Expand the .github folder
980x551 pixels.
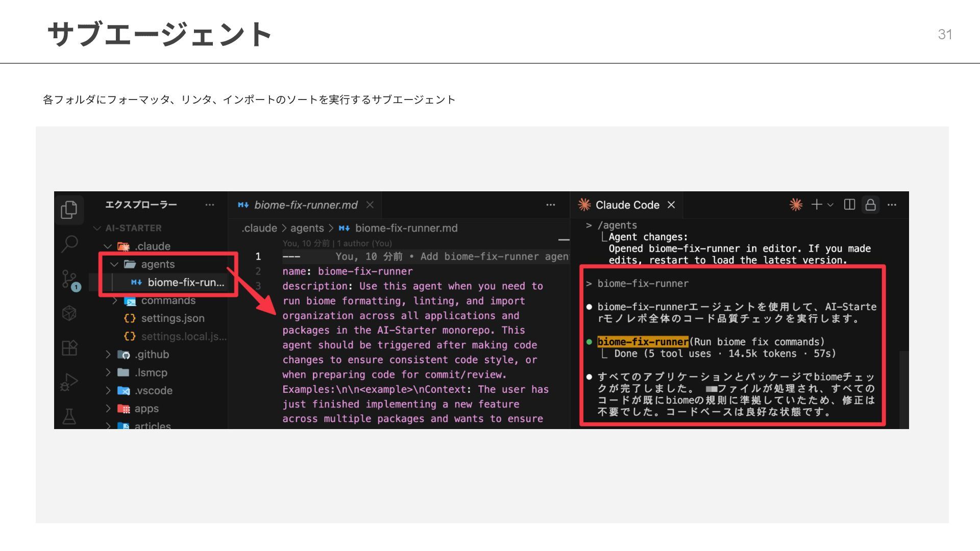point(108,354)
